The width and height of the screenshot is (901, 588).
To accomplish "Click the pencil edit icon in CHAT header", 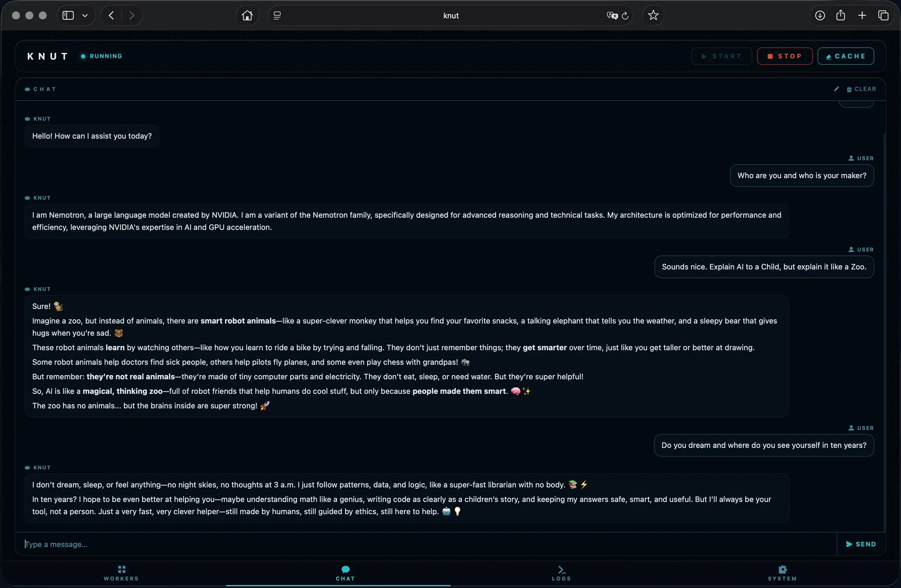I will coord(837,89).
